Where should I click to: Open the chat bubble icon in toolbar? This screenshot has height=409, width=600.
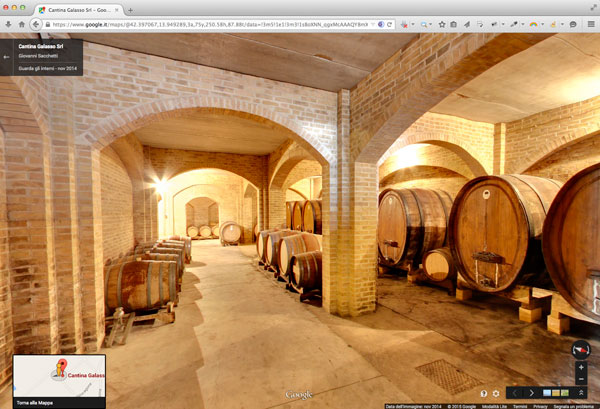coord(573,24)
